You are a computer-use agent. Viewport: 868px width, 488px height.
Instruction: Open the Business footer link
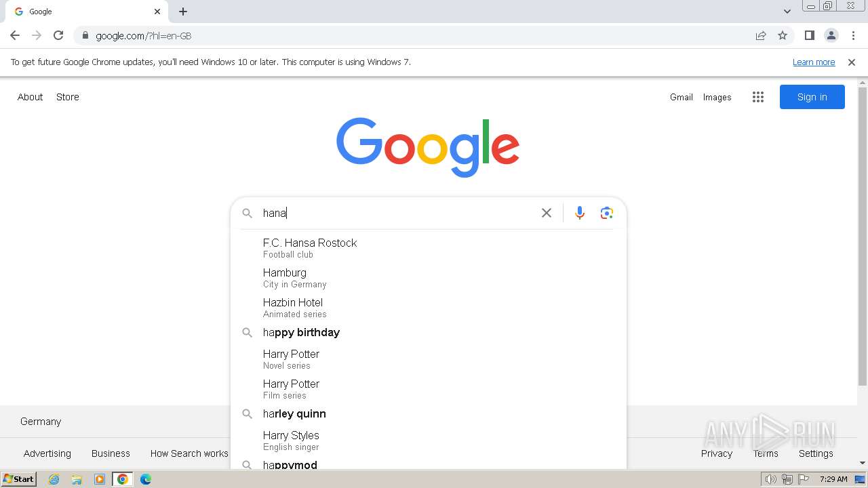click(x=111, y=453)
